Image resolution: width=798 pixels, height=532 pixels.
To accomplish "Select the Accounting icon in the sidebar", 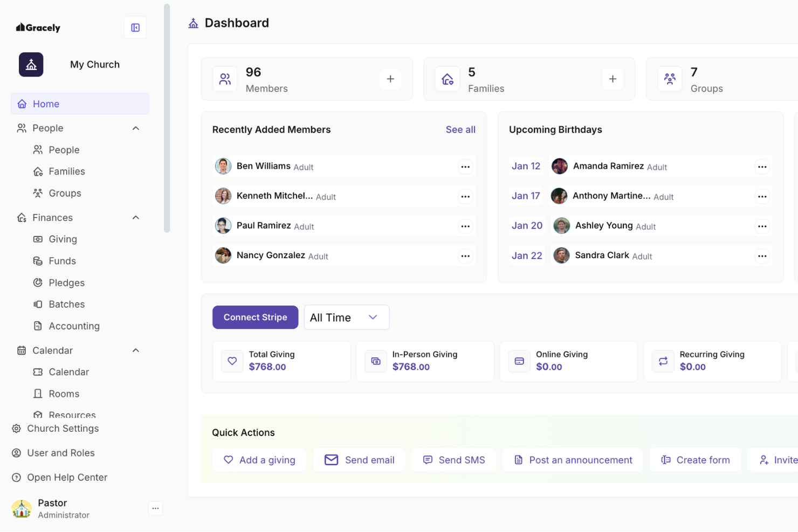I will coord(38,326).
